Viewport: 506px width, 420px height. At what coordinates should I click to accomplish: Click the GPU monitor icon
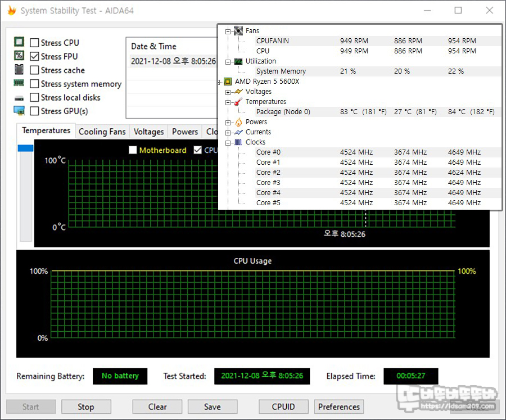pyautogui.click(x=19, y=110)
